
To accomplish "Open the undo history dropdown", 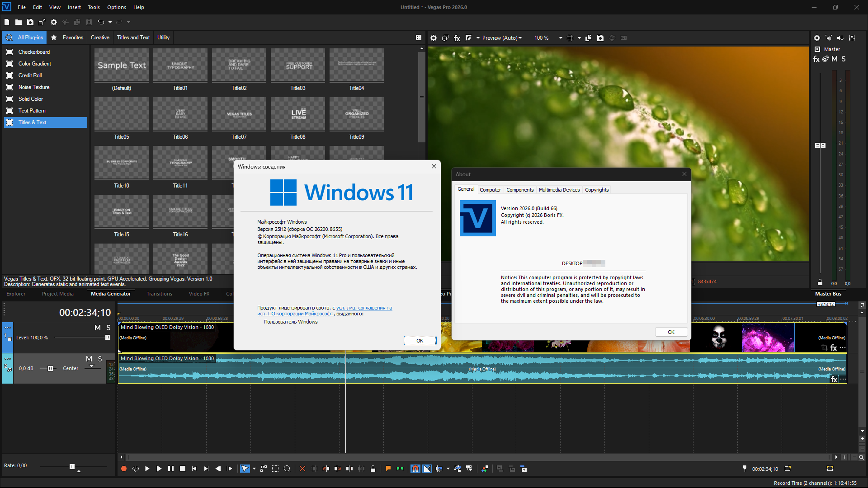I will (110, 22).
